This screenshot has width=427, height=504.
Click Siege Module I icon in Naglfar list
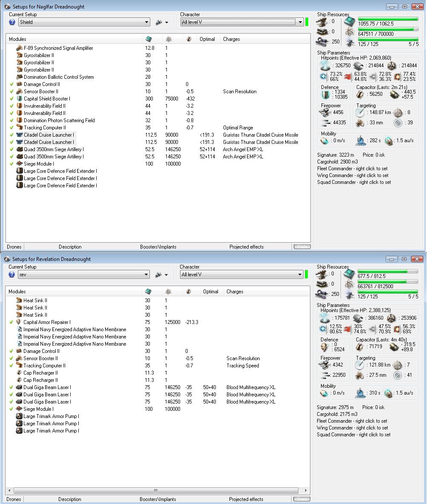19,163
